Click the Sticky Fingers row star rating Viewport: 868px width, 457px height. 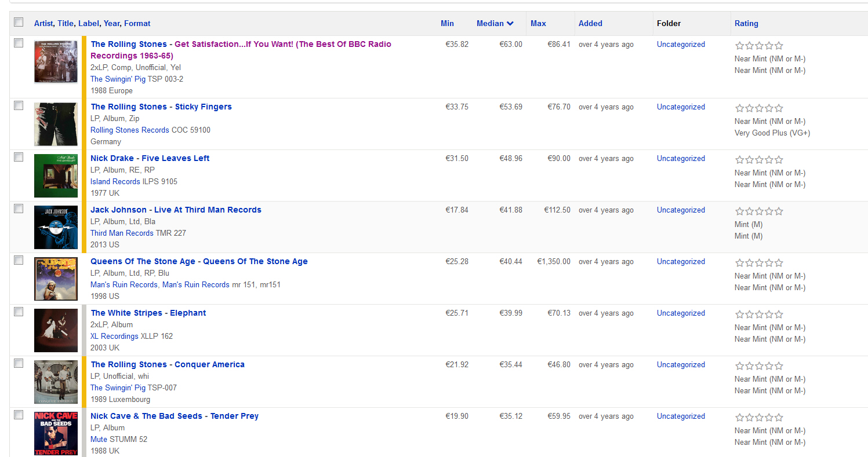pos(759,108)
